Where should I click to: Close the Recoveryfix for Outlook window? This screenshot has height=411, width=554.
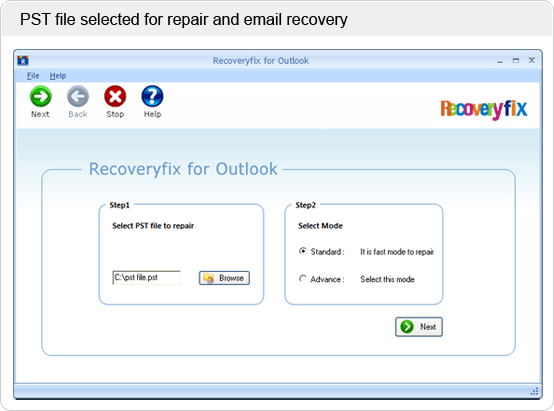[x=531, y=60]
